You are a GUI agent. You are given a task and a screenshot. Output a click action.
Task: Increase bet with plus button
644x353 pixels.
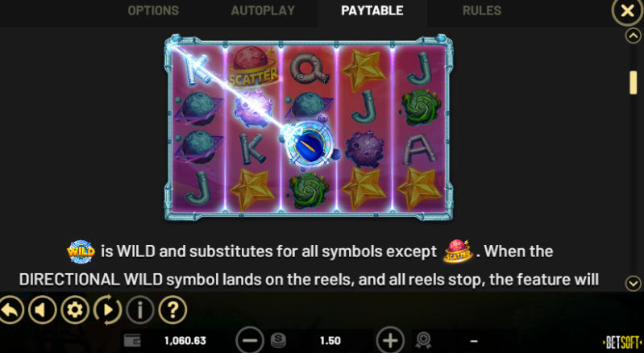[x=390, y=340]
